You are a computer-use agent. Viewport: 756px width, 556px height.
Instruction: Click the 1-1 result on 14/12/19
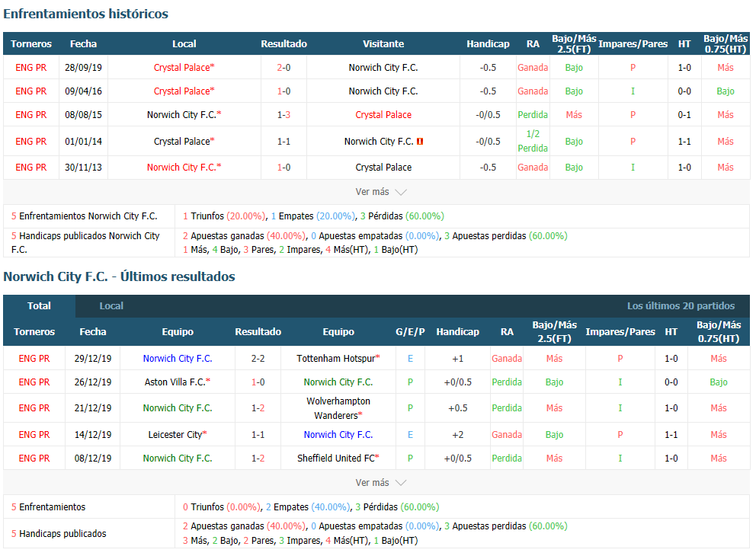[258, 435]
